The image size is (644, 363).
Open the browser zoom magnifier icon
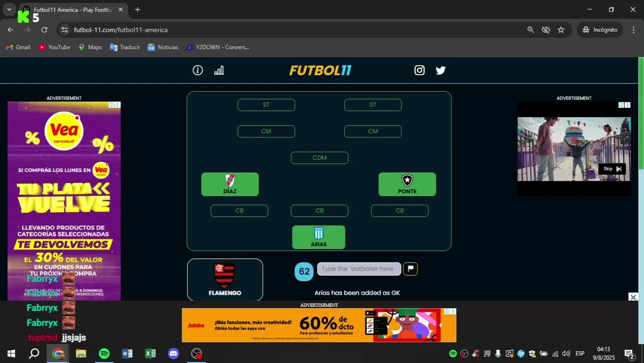[531, 30]
